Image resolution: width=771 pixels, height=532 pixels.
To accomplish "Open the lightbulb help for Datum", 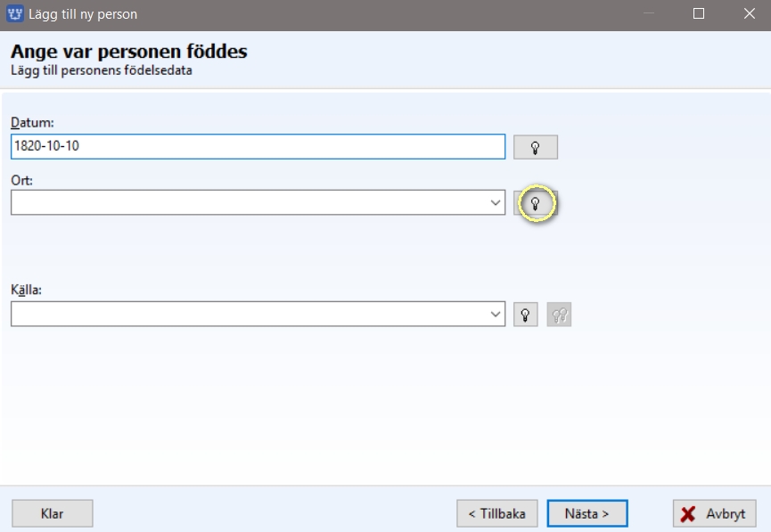I will pyautogui.click(x=536, y=147).
